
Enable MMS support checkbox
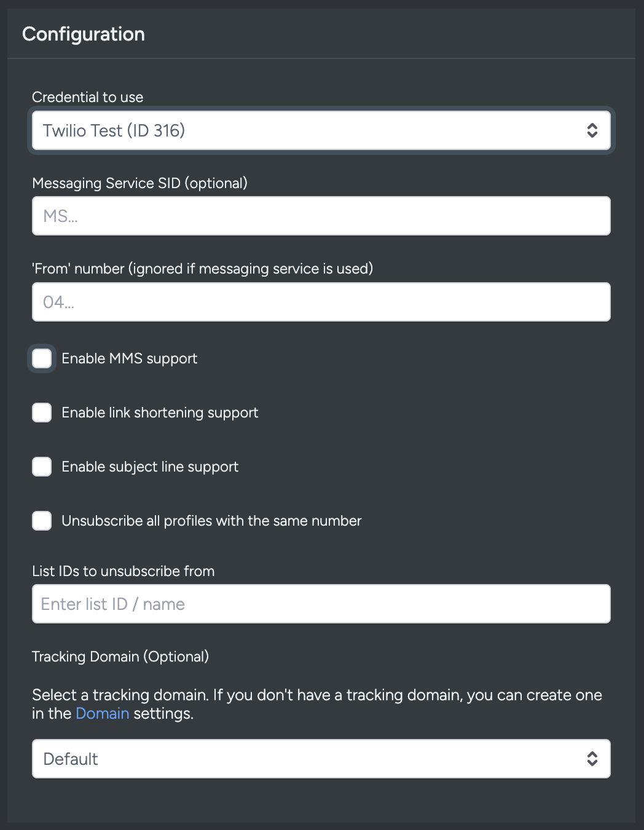click(x=41, y=358)
